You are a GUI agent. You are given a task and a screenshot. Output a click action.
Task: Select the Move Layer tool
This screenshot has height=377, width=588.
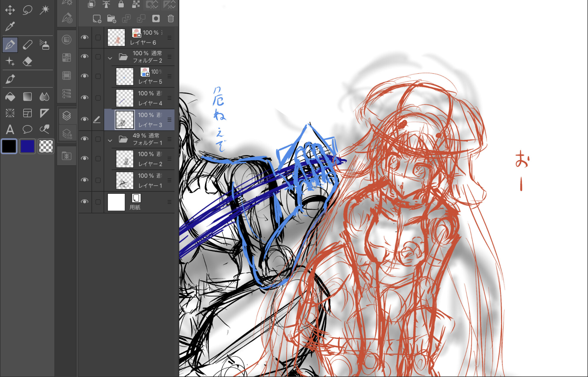[10, 10]
